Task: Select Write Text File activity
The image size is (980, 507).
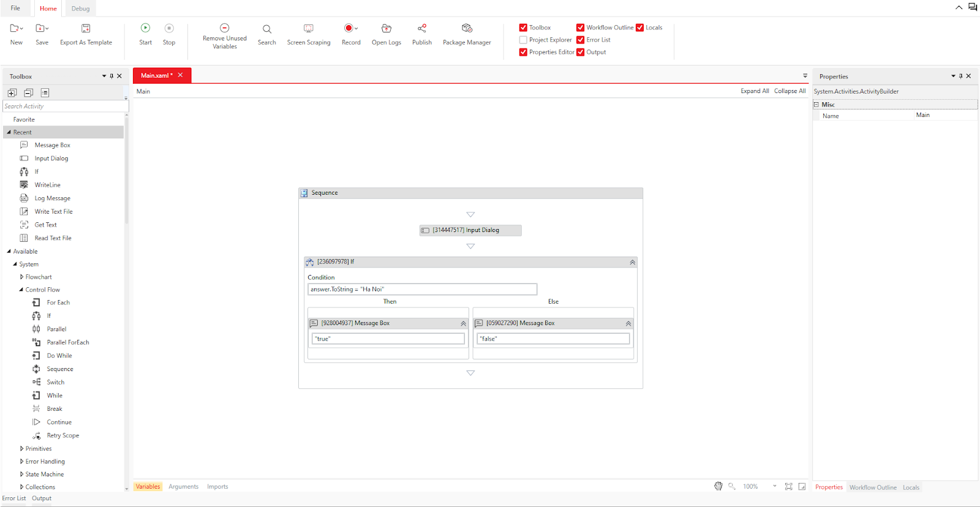Action: click(x=53, y=212)
